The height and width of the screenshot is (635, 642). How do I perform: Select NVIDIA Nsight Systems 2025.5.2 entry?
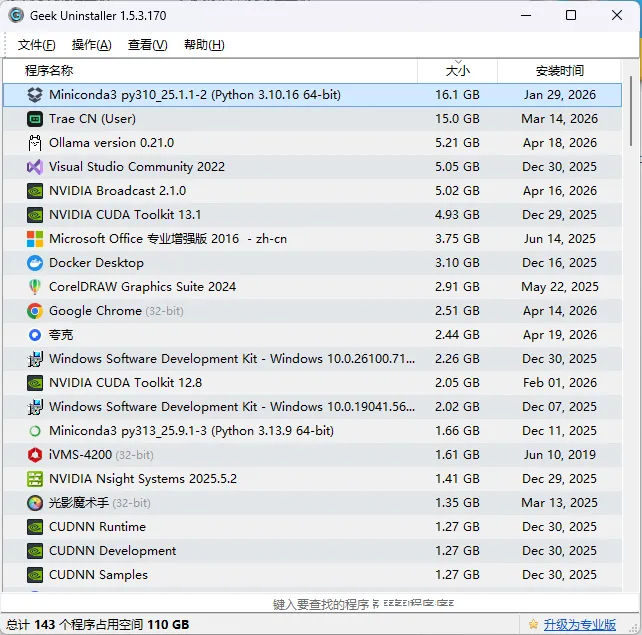[143, 479]
